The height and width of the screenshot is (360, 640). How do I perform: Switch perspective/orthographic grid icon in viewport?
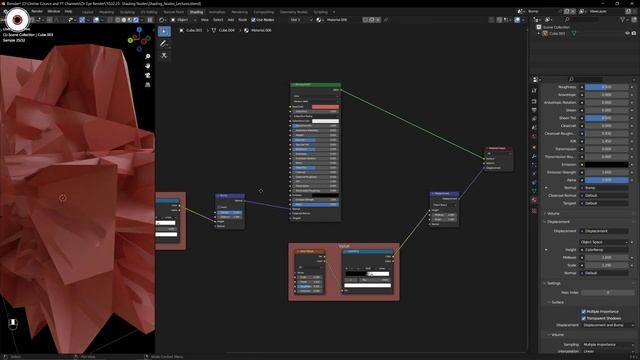pyautogui.click(x=148, y=84)
